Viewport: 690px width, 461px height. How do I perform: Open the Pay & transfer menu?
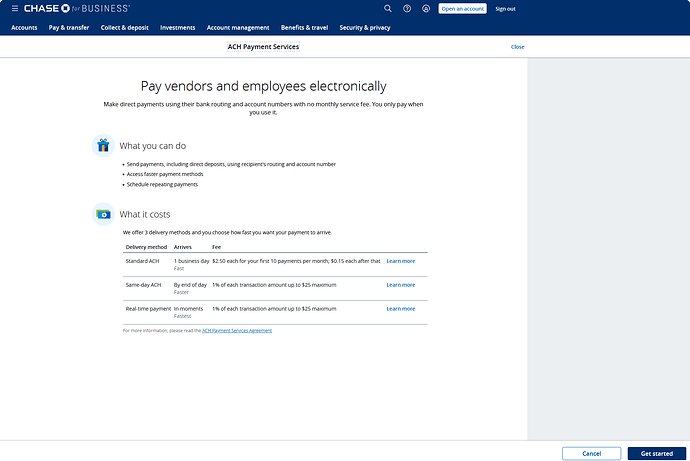[69, 28]
